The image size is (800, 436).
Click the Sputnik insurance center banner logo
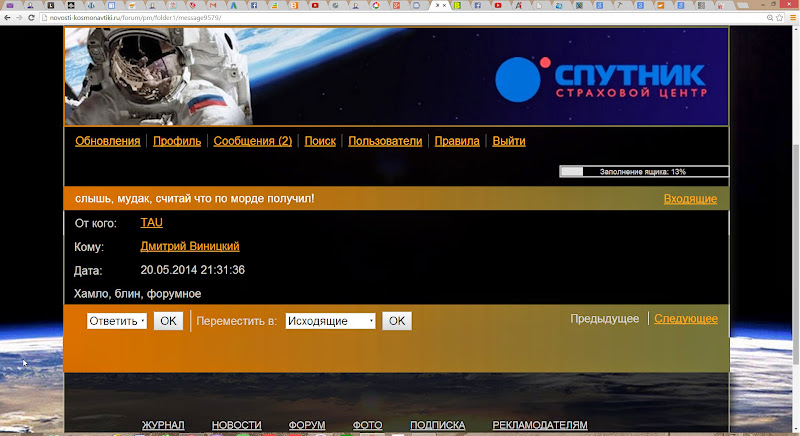(x=600, y=79)
